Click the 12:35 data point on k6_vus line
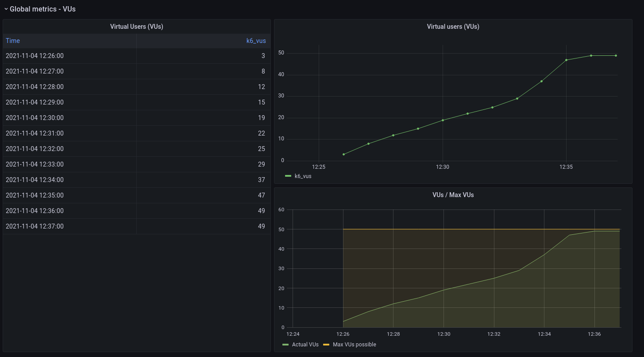The width and height of the screenshot is (644, 357). [566, 60]
